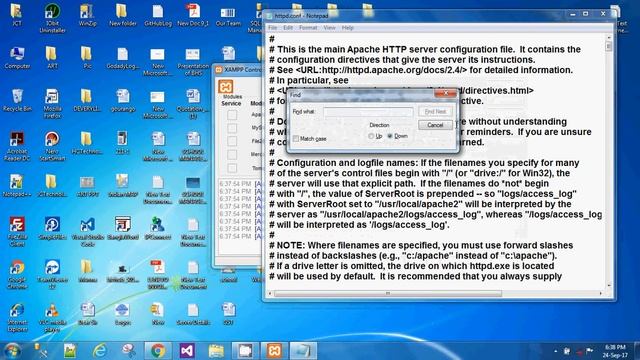Select the Nero StartSmart desktop shortcut

pos(52,146)
